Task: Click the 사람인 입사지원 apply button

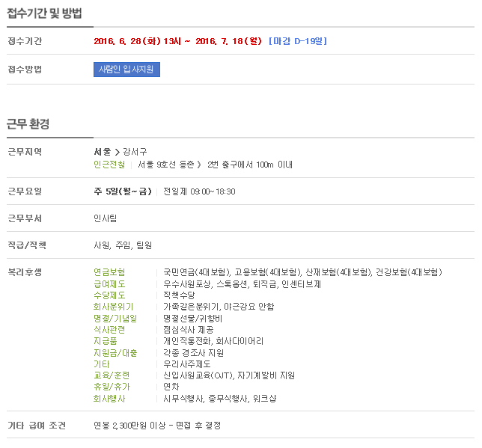Action: (126, 70)
